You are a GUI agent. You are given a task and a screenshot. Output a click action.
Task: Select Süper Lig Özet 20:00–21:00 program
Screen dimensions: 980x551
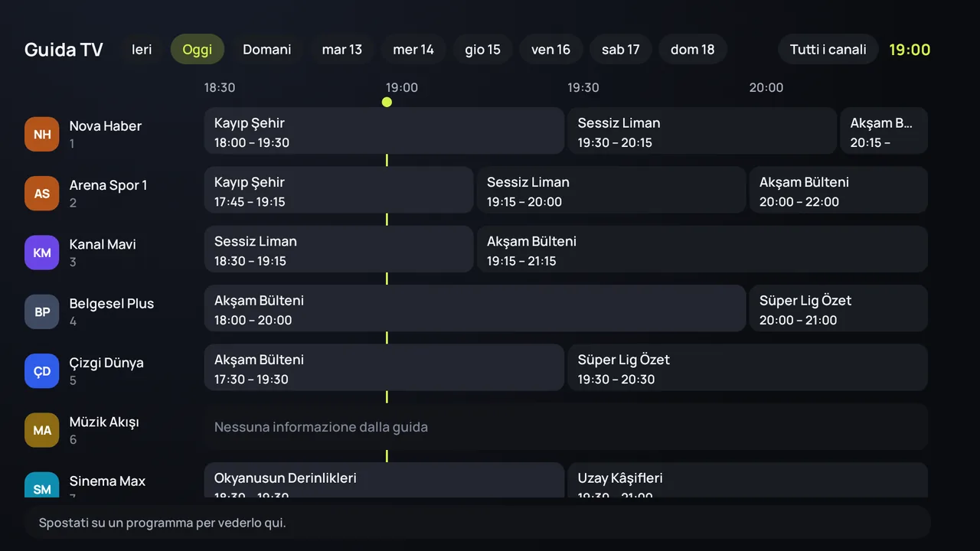pyautogui.click(x=838, y=308)
